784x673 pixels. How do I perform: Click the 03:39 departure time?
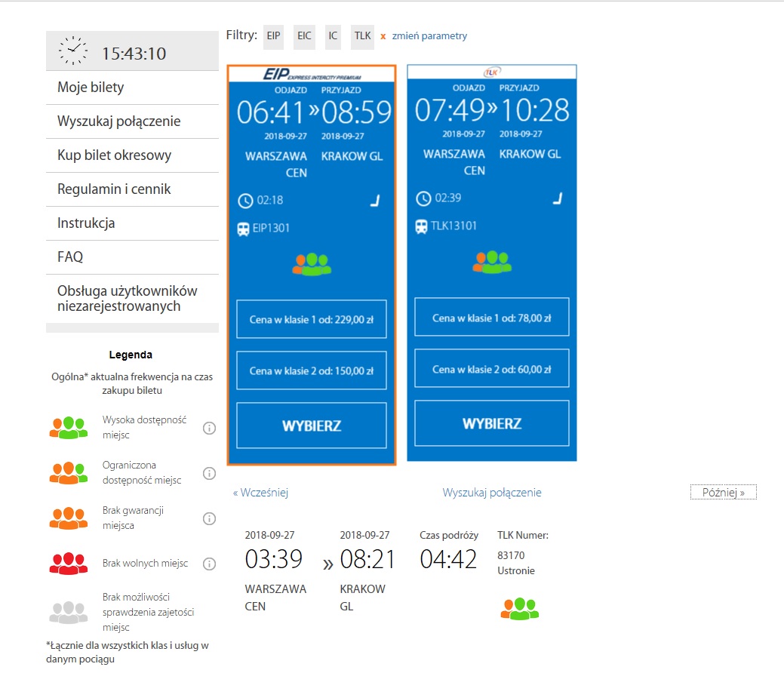(x=273, y=560)
